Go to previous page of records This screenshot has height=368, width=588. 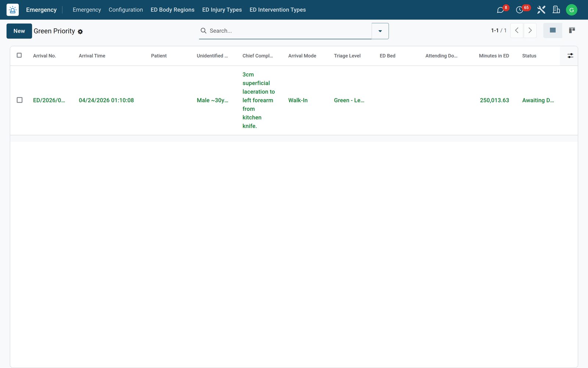point(517,31)
